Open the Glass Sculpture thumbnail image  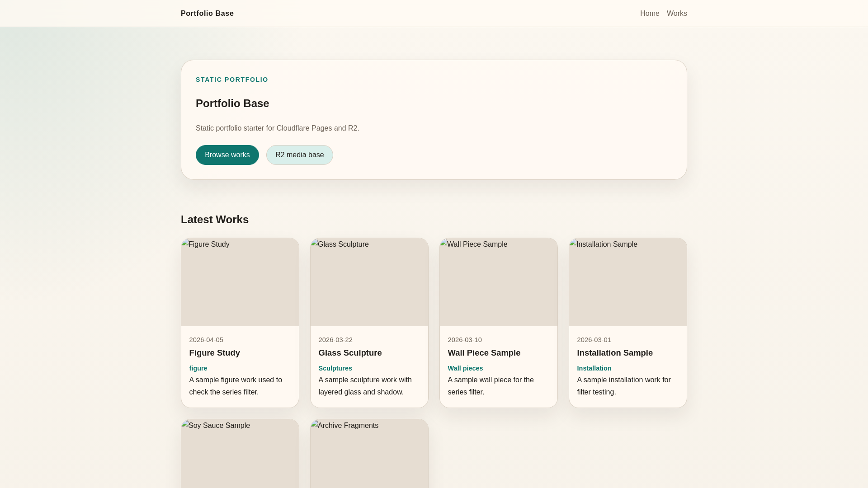tap(369, 282)
